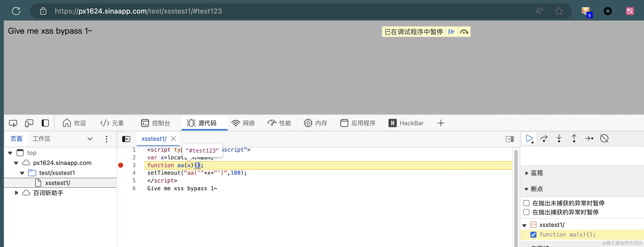Screen dimensions: 644x247
Task: Hide the file navigator sidebar
Action: [x=126, y=139]
